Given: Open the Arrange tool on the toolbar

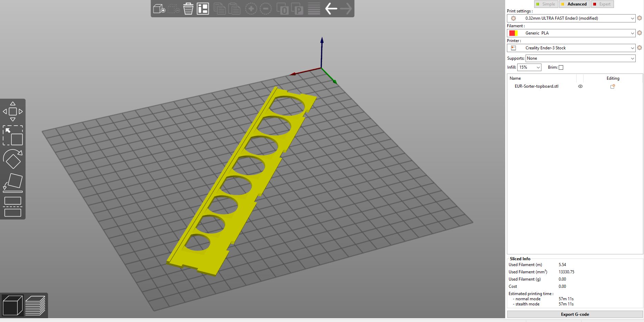Looking at the screenshot, I should click(203, 9).
